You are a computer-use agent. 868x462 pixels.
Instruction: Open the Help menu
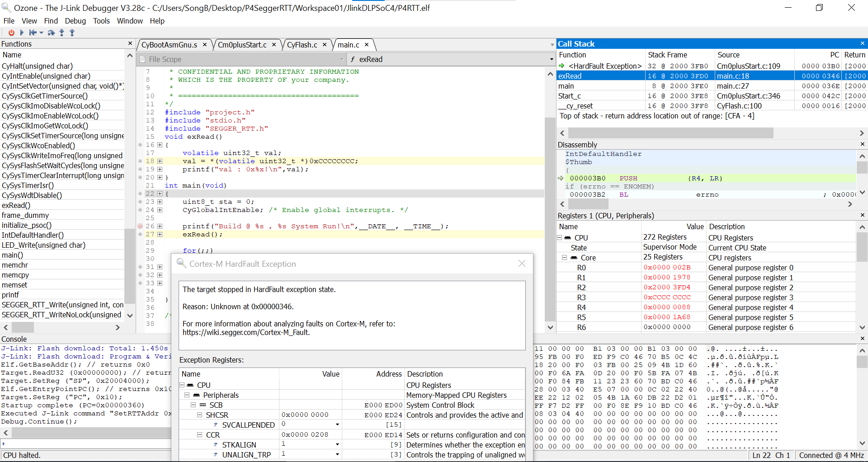pyautogui.click(x=157, y=21)
